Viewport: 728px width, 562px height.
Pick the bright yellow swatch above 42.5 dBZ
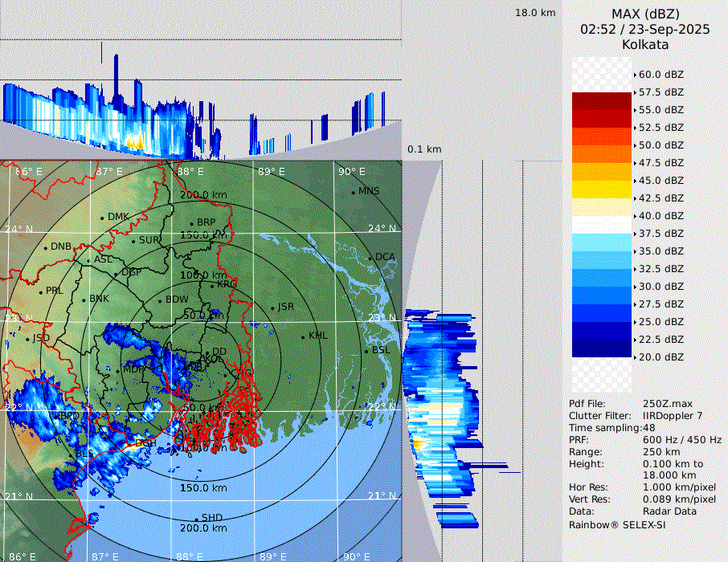(601, 189)
